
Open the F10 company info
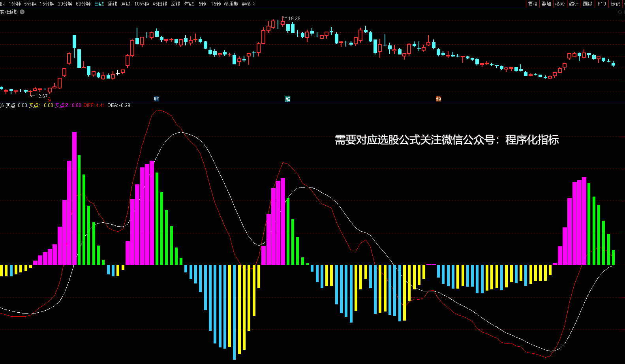coord(602,4)
